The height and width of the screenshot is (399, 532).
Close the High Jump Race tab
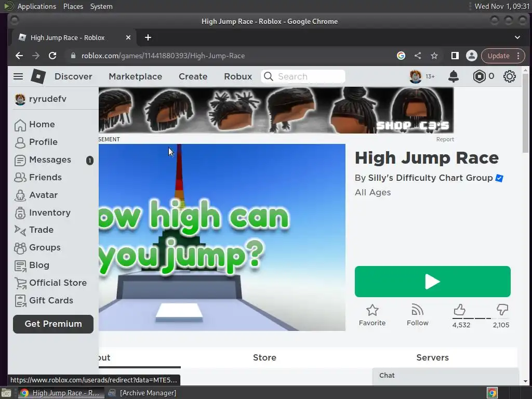[x=128, y=37]
